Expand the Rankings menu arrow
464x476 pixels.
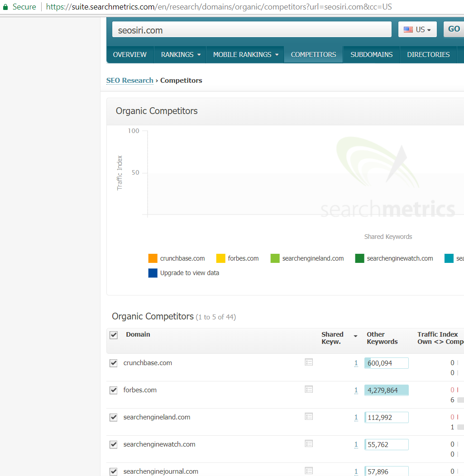point(199,55)
